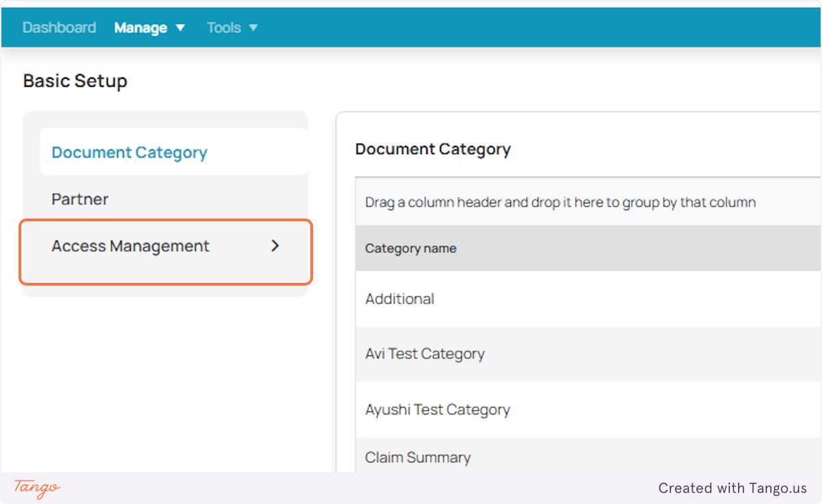Select the Claim Summary row
Image resolution: width=822 pixels, height=504 pixels.
(x=417, y=457)
